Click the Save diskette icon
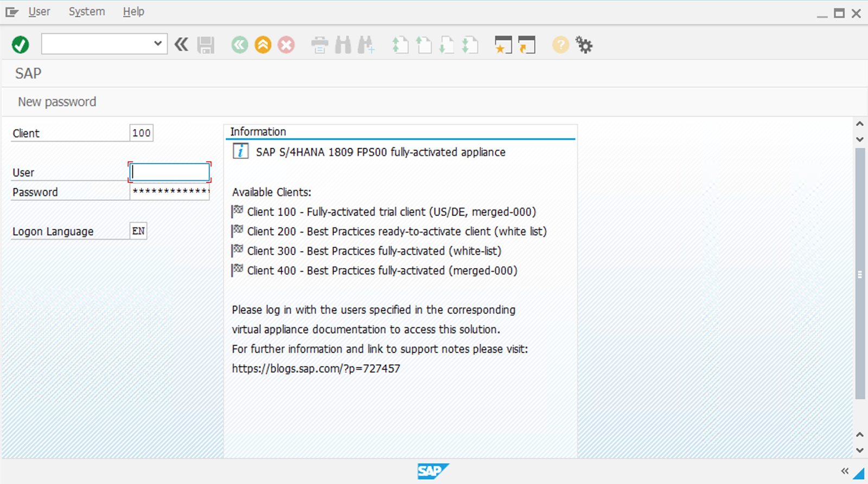Screen dimensions: 868x484 pos(206,45)
